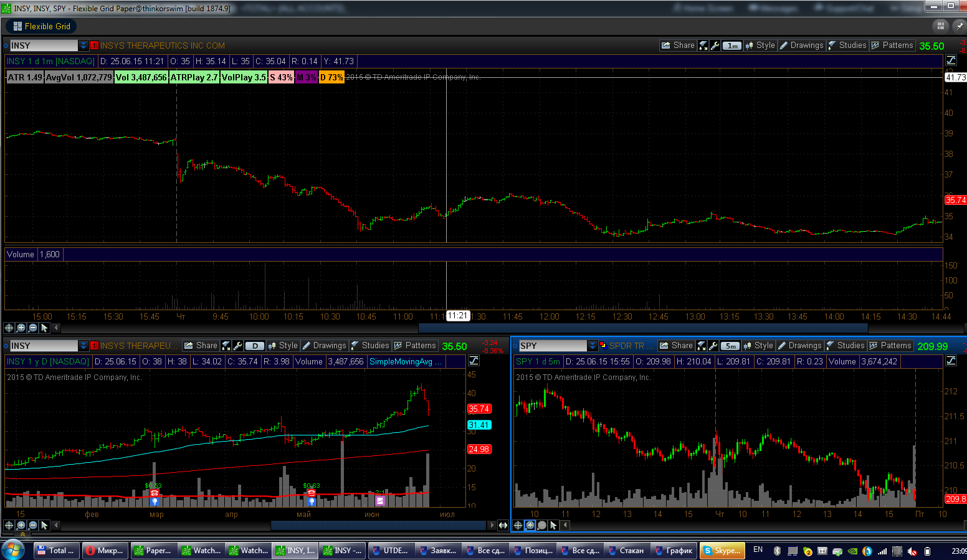Click wrench icon in SPY chart toolbar

pos(713,346)
